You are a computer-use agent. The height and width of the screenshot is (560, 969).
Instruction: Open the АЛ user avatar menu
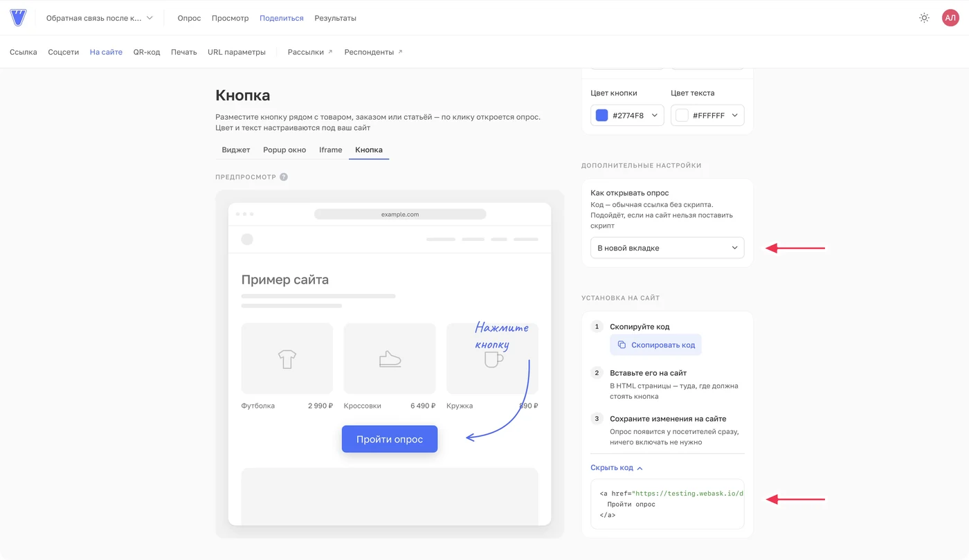click(x=950, y=18)
